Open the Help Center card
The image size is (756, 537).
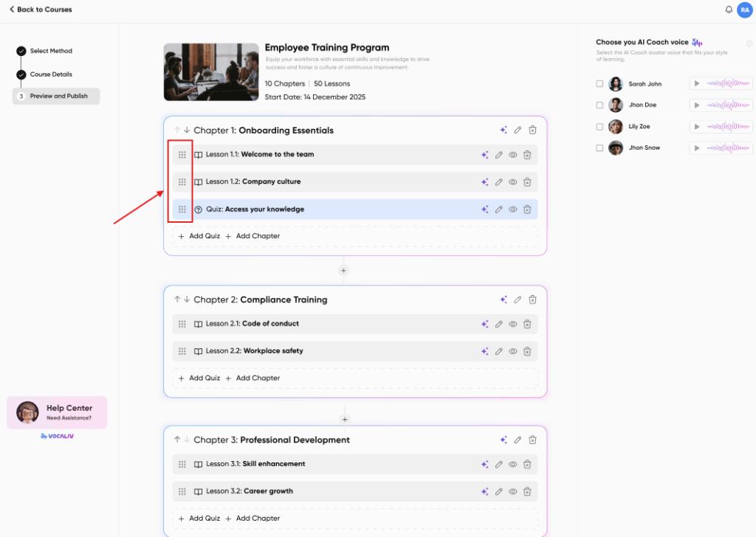tap(57, 412)
